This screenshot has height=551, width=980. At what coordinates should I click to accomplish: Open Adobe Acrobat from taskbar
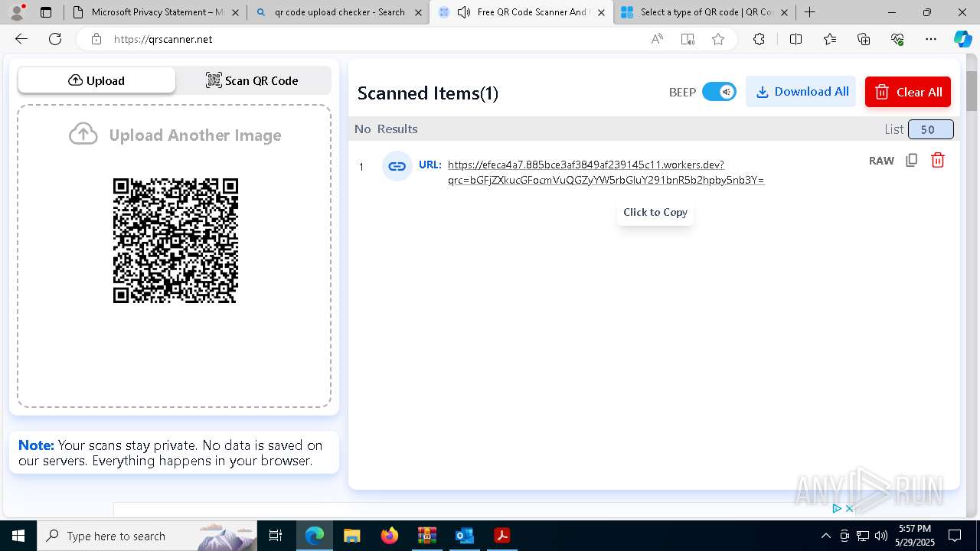502,536
